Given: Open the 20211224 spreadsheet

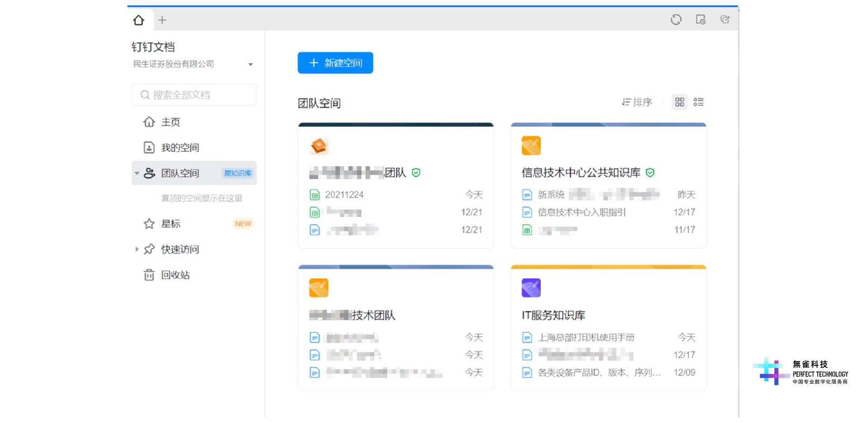Looking at the screenshot, I should click(x=344, y=195).
